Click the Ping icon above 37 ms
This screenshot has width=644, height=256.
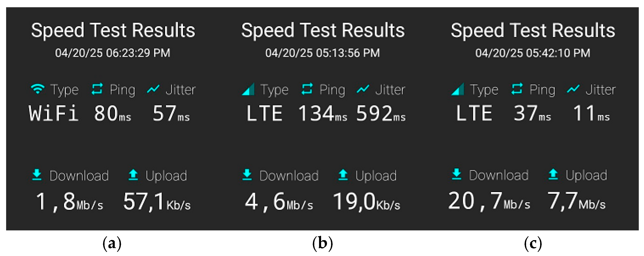click(x=517, y=89)
